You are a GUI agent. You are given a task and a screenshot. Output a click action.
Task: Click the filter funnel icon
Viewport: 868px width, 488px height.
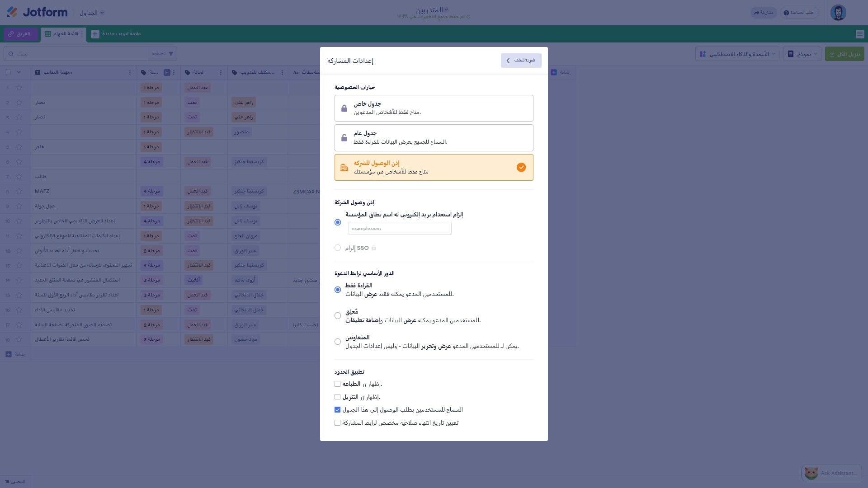(x=171, y=54)
